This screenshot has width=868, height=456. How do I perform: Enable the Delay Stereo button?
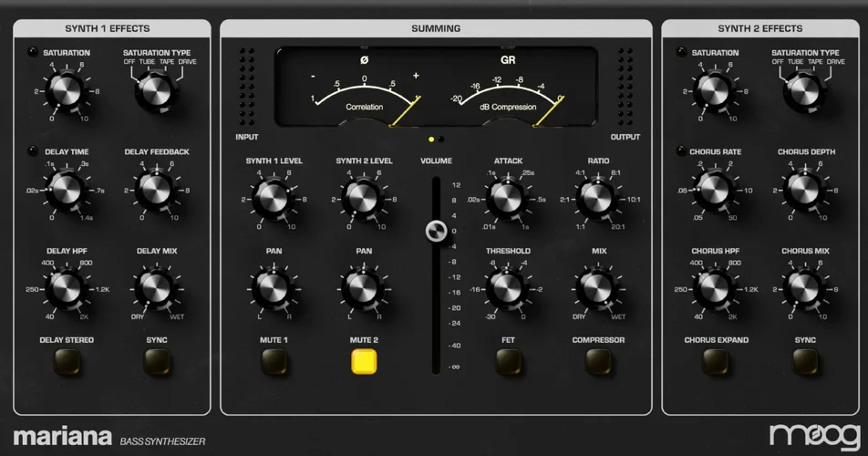[x=67, y=362]
